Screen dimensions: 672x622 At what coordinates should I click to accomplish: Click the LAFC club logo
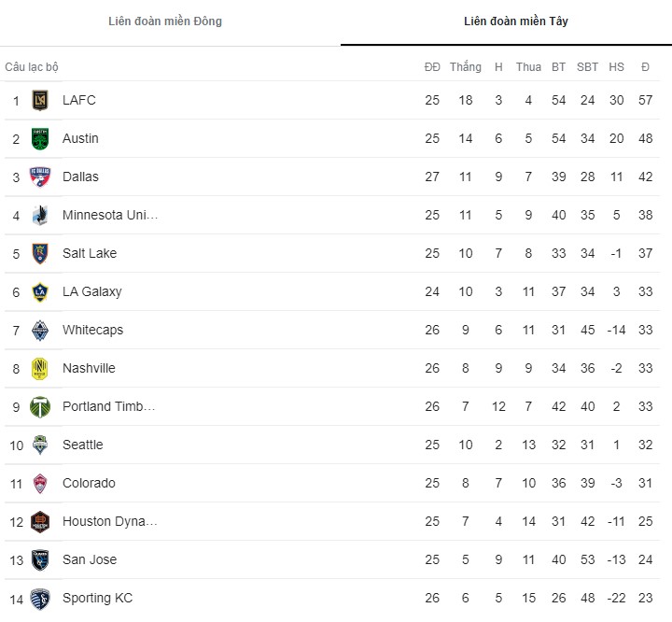click(x=40, y=101)
